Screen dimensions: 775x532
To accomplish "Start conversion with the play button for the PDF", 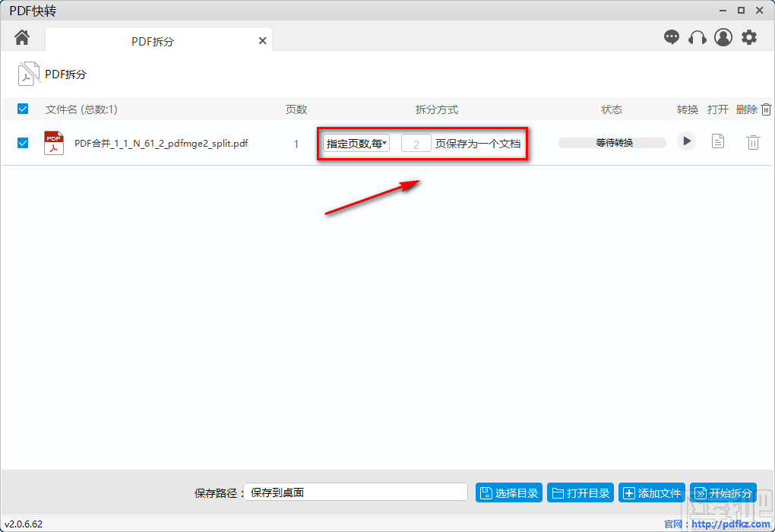I will pyautogui.click(x=686, y=141).
